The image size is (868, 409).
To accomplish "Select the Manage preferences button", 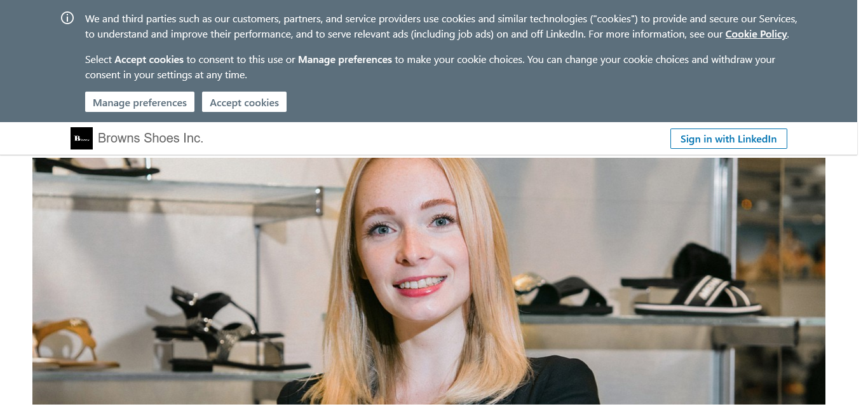I will coord(140,102).
